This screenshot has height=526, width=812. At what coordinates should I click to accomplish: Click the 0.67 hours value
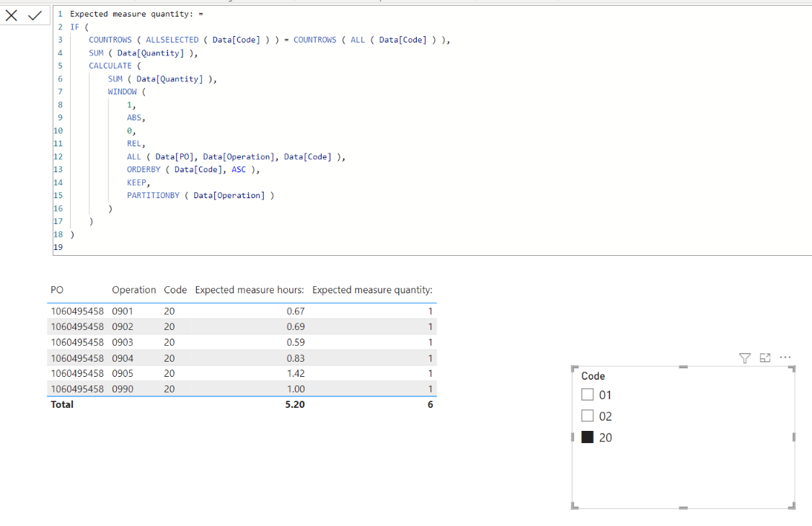click(x=296, y=311)
